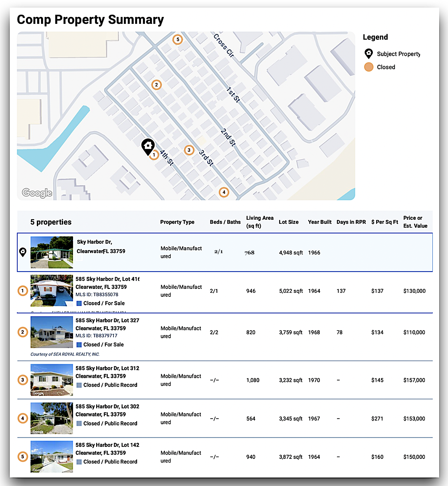Viewport: 448px width, 486px height.
Task: Click the Courtesy of SEA ROYAL REALTY text
Action: [x=65, y=354]
